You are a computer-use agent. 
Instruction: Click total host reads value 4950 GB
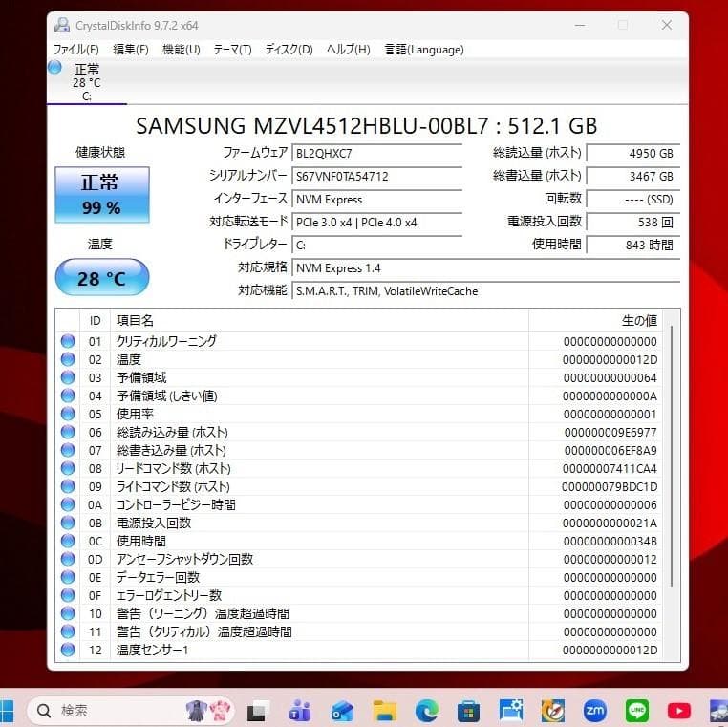click(633, 153)
